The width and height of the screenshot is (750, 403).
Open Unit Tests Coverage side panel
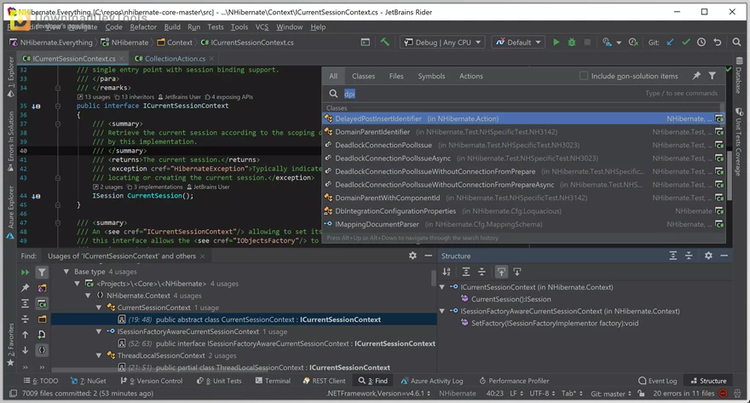coord(739,142)
